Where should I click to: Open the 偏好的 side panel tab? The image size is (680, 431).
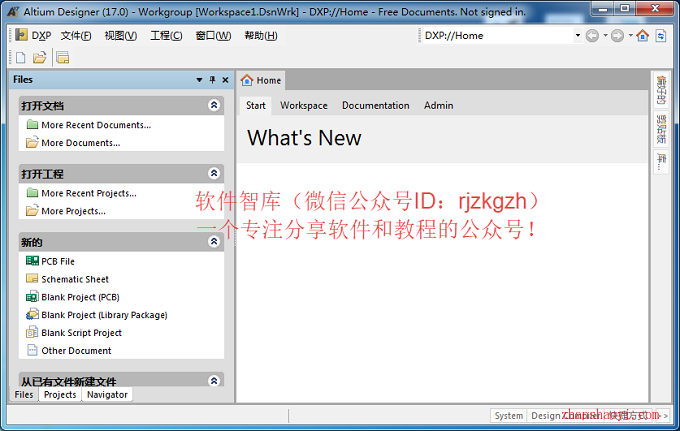[x=661, y=90]
